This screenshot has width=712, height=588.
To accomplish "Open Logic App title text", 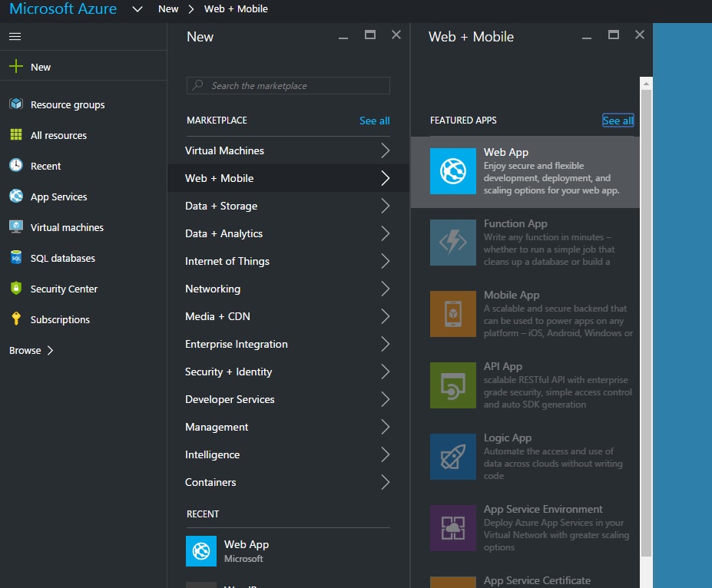I will (x=507, y=438).
